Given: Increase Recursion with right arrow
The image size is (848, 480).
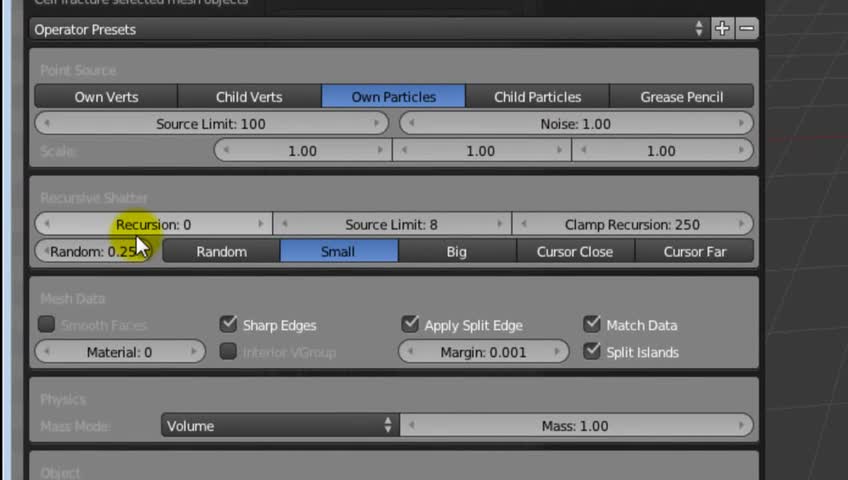Looking at the screenshot, I should tap(261, 224).
